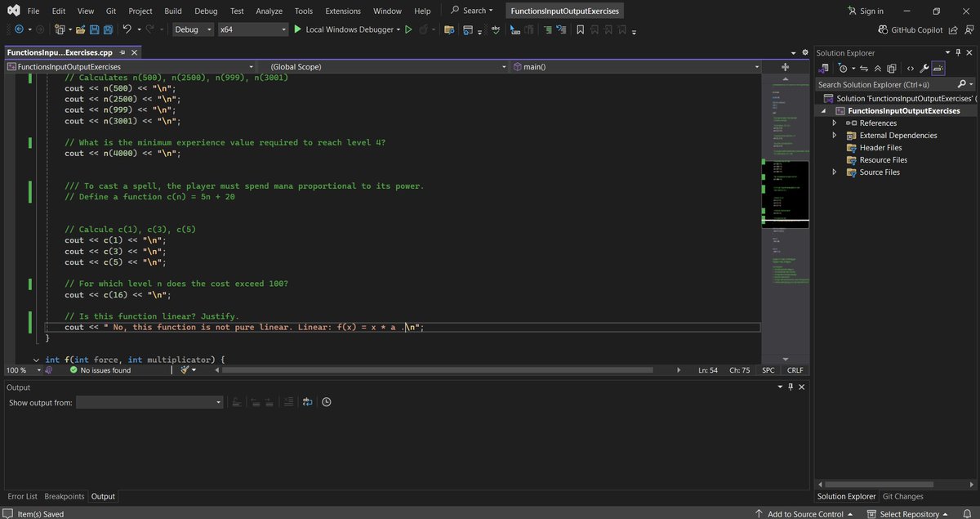Click Pending Changes Filter clock icon
The height and width of the screenshot is (519, 980).
(843, 69)
